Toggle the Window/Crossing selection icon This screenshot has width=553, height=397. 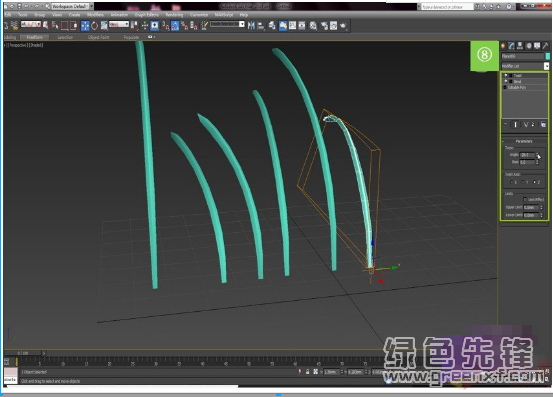[74, 25]
